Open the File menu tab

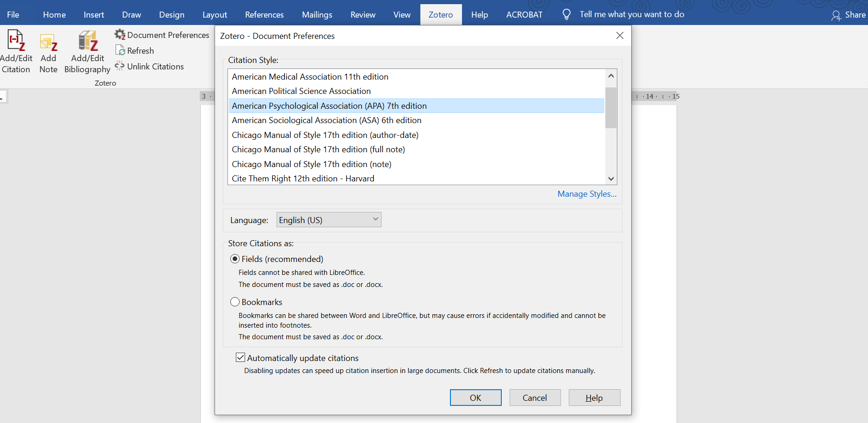pyautogui.click(x=13, y=14)
